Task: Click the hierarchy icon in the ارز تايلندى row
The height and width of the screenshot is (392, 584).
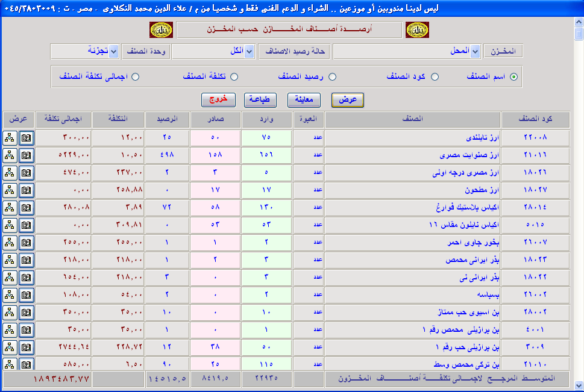Action: (10, 137)
